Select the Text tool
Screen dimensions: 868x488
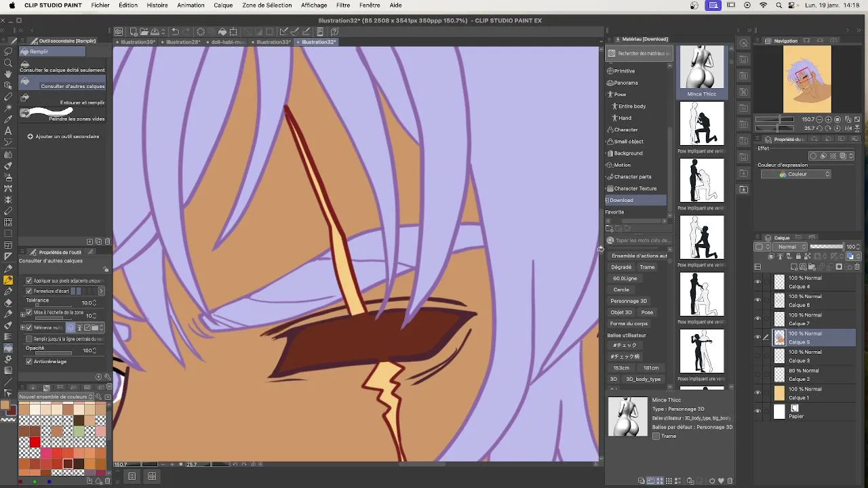(8, 131)
